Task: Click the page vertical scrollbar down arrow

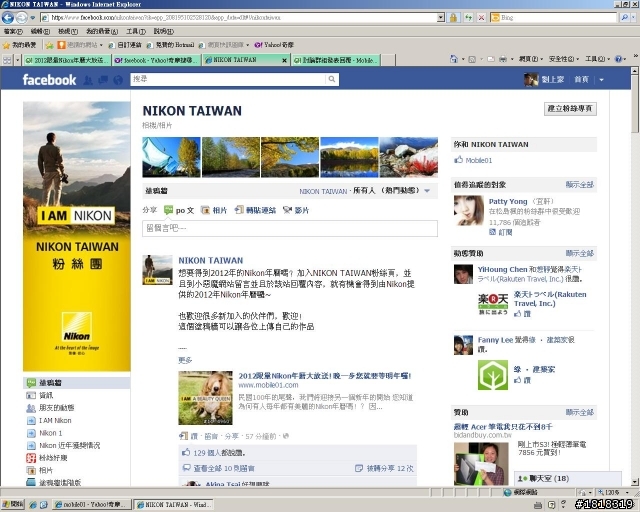Action: [635, 481]
